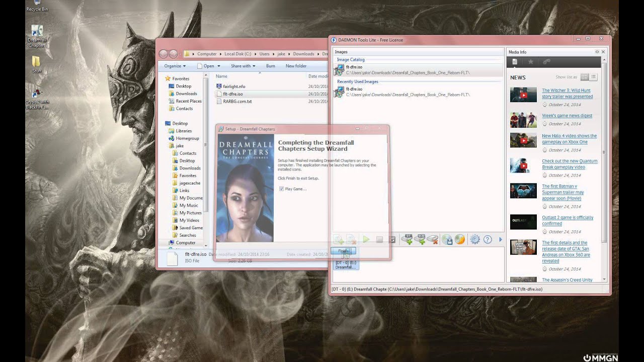644x362 pixels.
Task: Click Explorer Back navigation button
Action: 163,54
